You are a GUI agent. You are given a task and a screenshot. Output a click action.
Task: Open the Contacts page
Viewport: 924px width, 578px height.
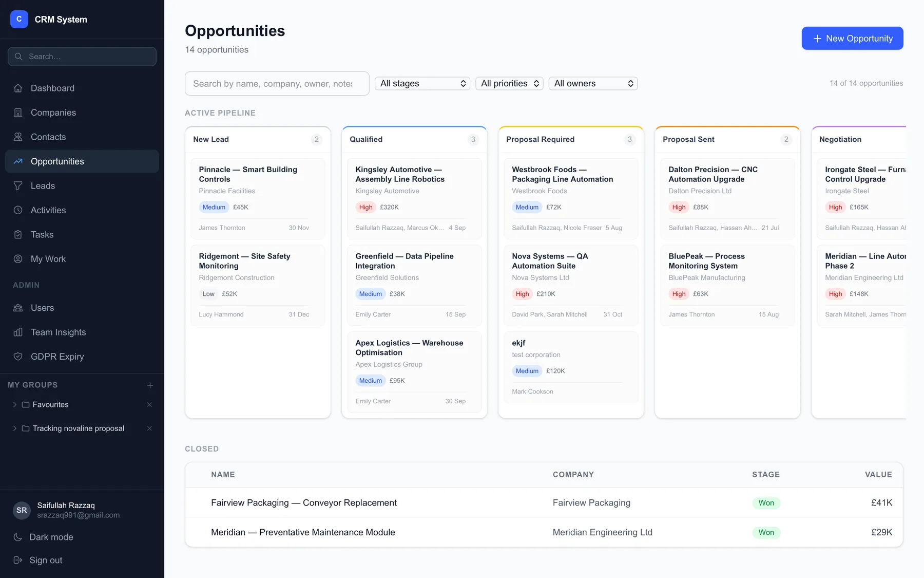click(82, 137)
